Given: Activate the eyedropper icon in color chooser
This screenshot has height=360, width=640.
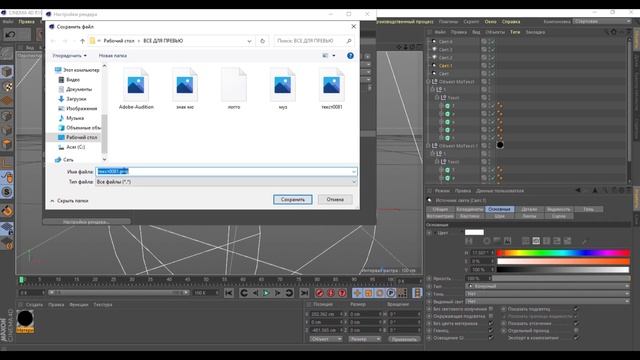Looking at the screenshot, I should [585, 241].
